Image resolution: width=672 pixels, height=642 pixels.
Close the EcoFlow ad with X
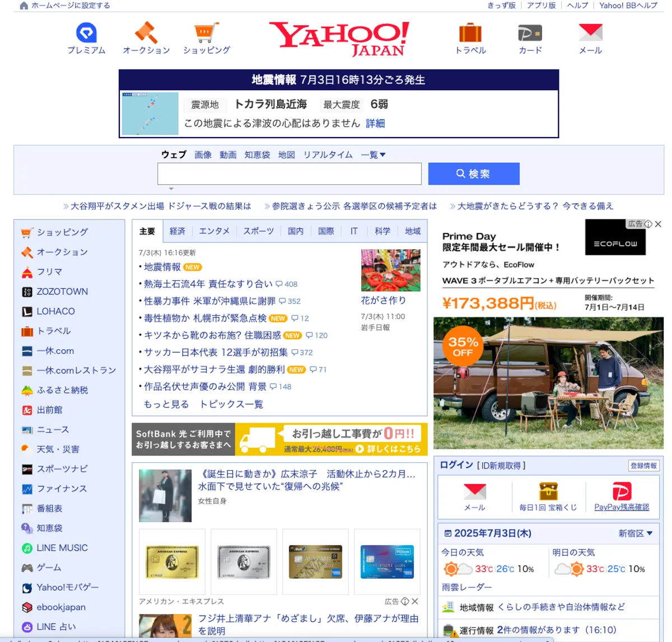pyautogui.click(x=658, y=224)
